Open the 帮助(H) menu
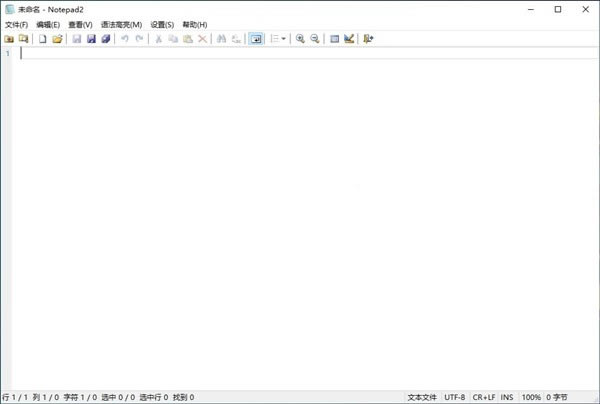Image resolution: width=600 pixels, height=404 pixels. click(x=195, y=25)
